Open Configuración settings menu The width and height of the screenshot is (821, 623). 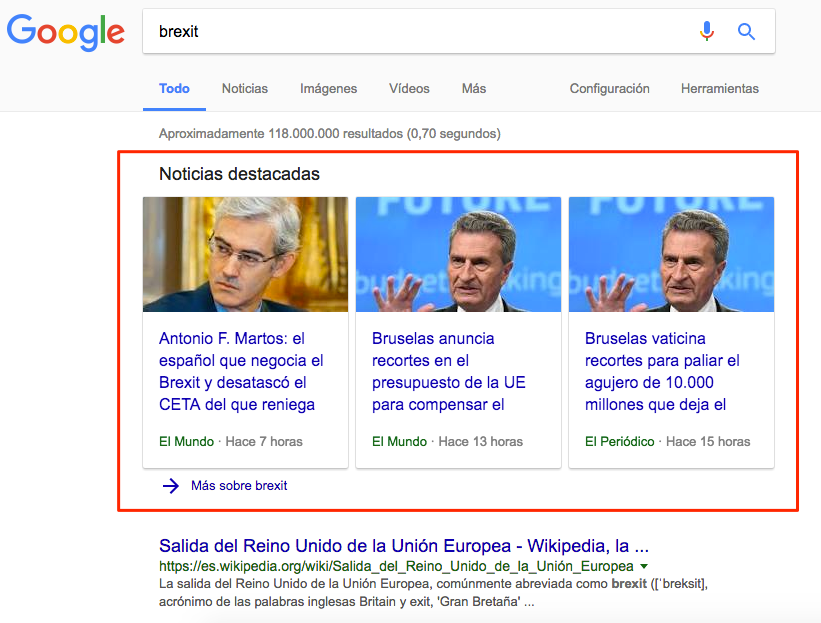(x=609, y=88)
